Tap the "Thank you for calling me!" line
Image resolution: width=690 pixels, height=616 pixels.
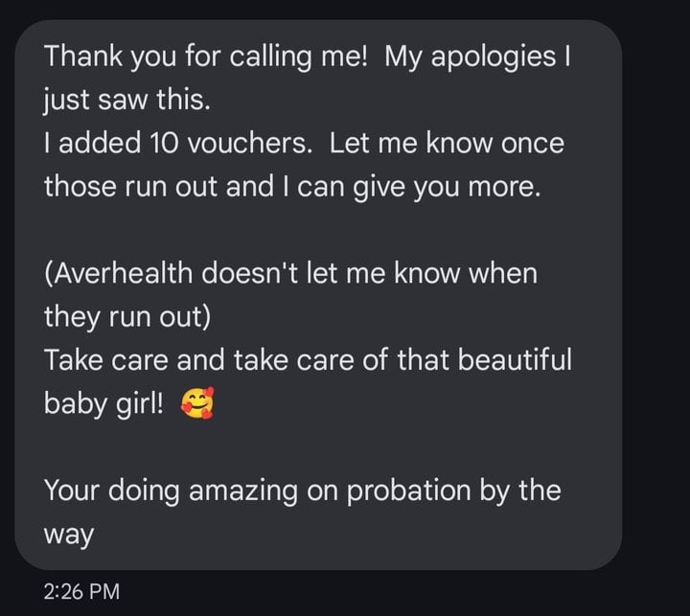click(x=205, y=57)
